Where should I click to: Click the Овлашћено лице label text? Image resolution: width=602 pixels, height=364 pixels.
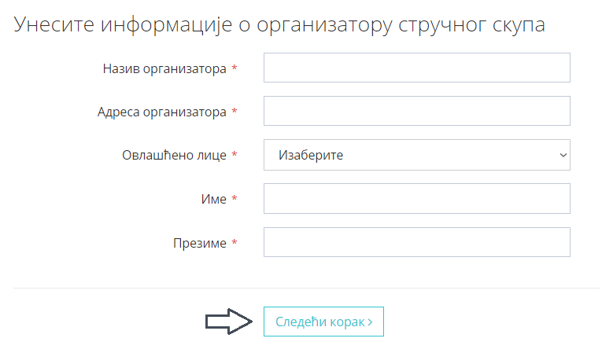[174, 156]
